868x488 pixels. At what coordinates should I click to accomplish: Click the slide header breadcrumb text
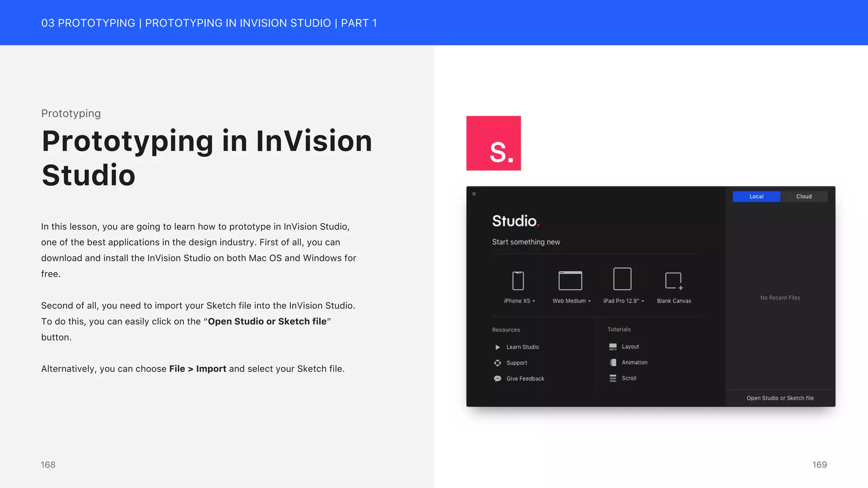coord(209,23)
